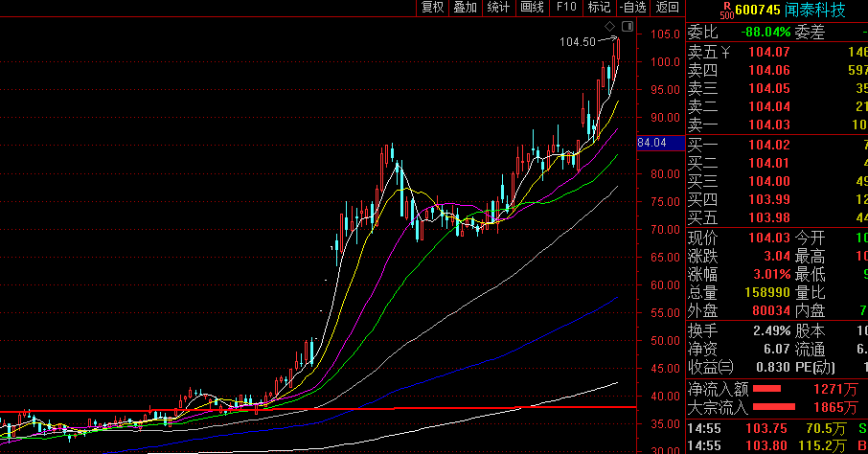Click the 14:55 trade at 103.80
Screen dimensions: 868x454
click(x=766, y=445)
